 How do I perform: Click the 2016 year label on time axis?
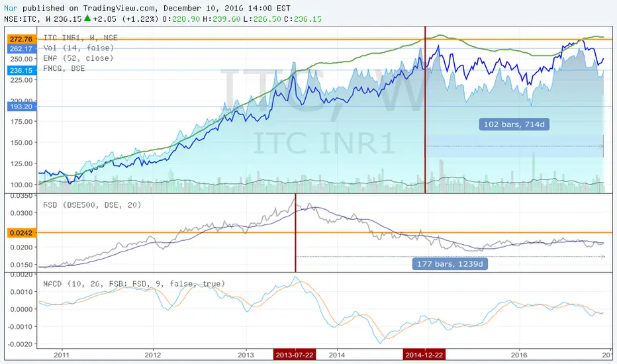click(519, 355)
